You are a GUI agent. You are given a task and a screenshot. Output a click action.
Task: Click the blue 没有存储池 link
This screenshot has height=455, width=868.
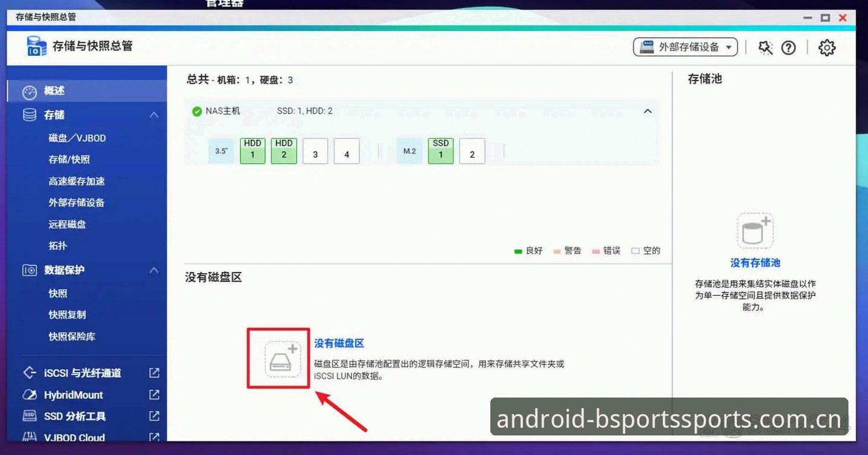pos(755,262)
